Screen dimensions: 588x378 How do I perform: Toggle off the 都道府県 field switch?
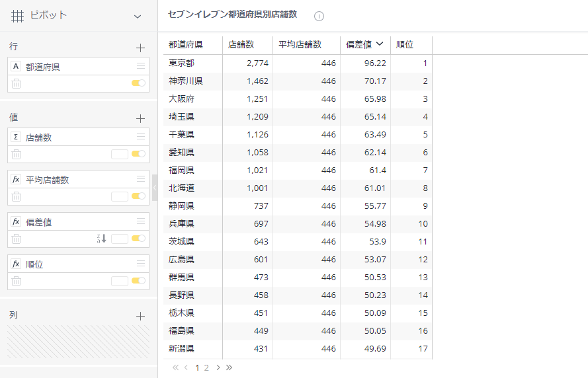tap(138, 83)
